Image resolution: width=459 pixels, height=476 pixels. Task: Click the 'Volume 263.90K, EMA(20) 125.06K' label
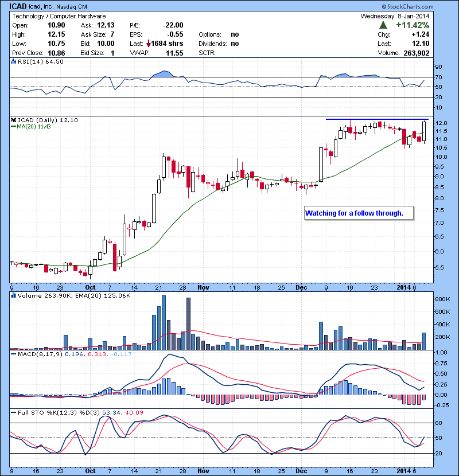[74, 295]
